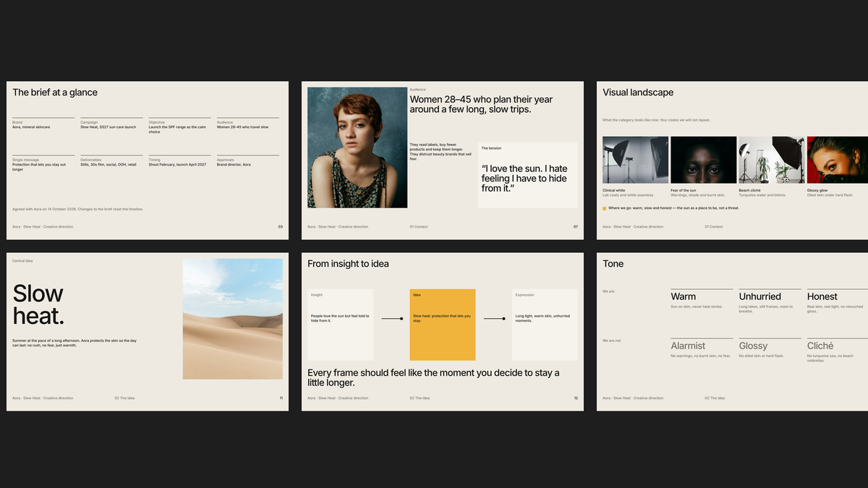
Task: Click the large Slow heat. headline
Action: [x=38, y=304]
